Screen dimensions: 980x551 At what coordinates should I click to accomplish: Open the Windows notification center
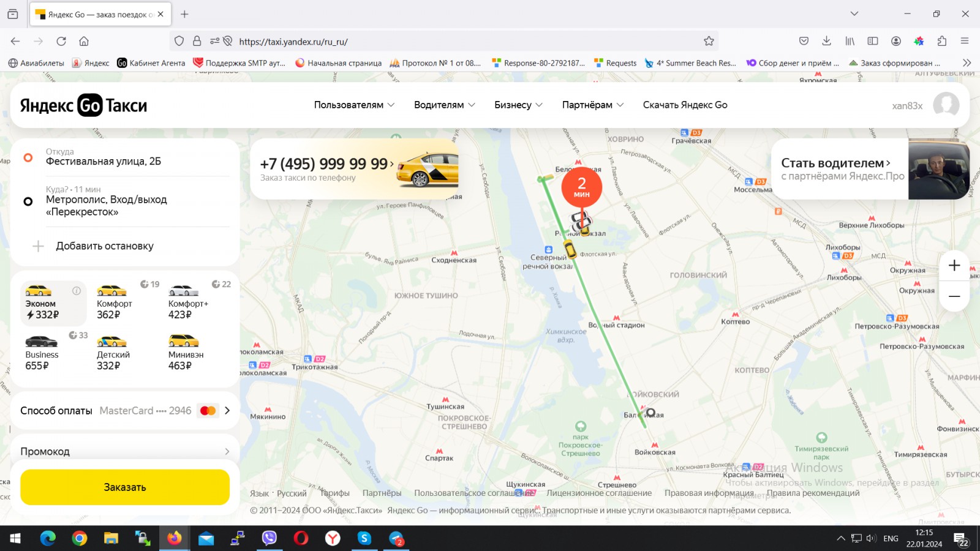point(961,539)
